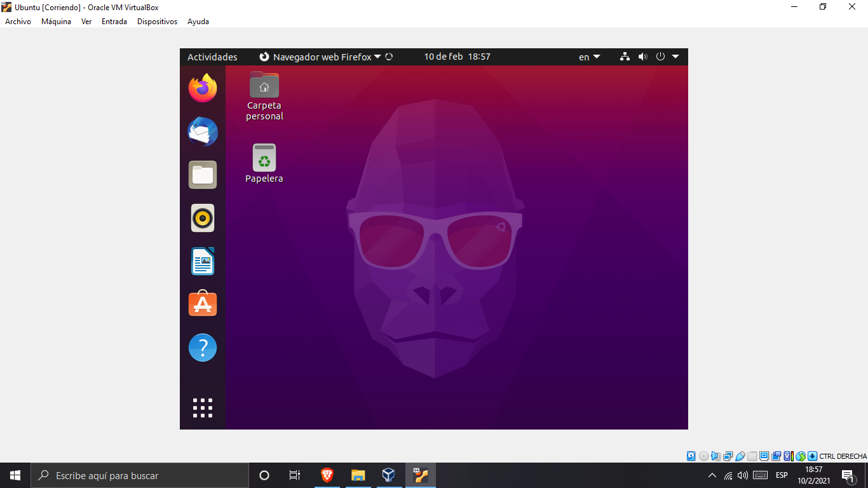Open Navegador web Firefox app menu
This screenshot has width=868, height=488.
tap(321, 57)
